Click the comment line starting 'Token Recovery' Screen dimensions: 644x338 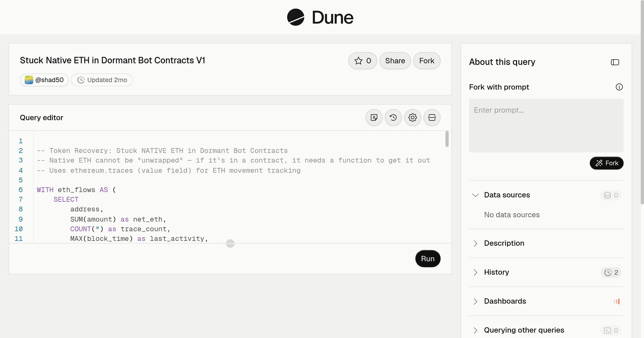point(162,150)
